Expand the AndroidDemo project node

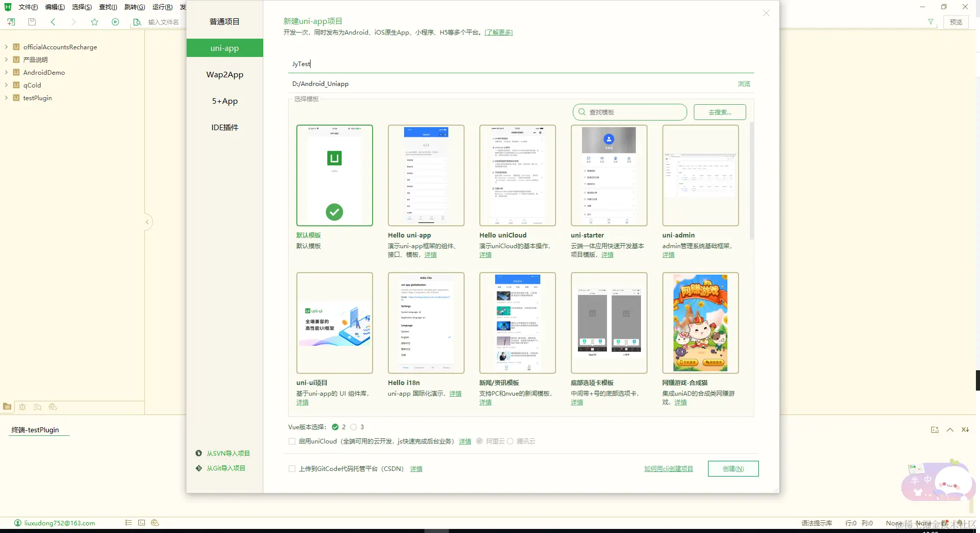click(x=6, y=72)
